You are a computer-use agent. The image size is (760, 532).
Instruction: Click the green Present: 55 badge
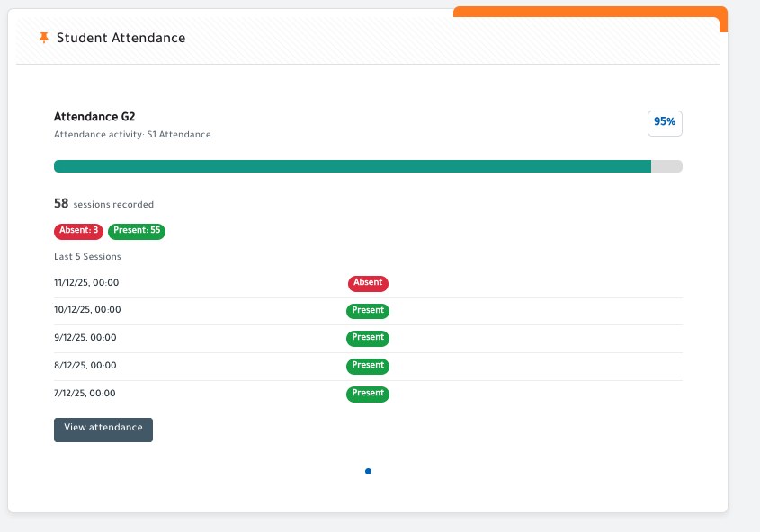[137, 231]
